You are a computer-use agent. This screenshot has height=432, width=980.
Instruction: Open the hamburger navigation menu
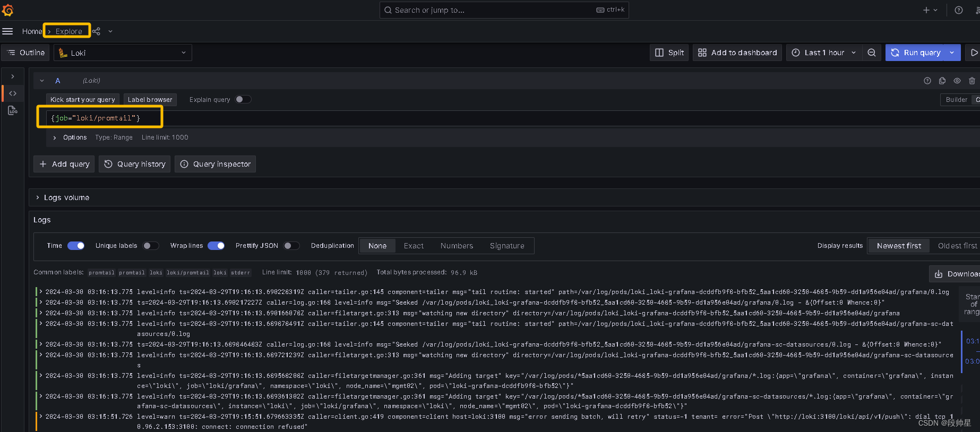tap(7, 31)
